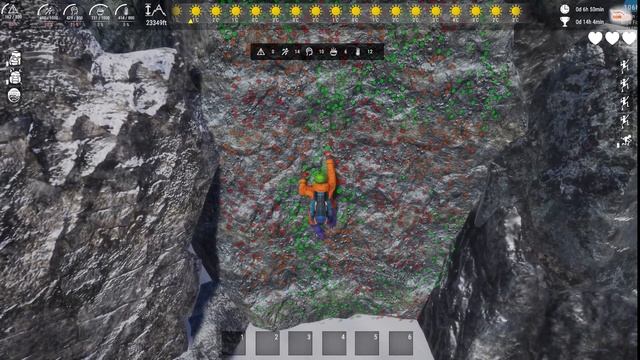Screen dimensions: 640x360
Task: Click the leftmost white heart
Action: (x=595, y=38)
